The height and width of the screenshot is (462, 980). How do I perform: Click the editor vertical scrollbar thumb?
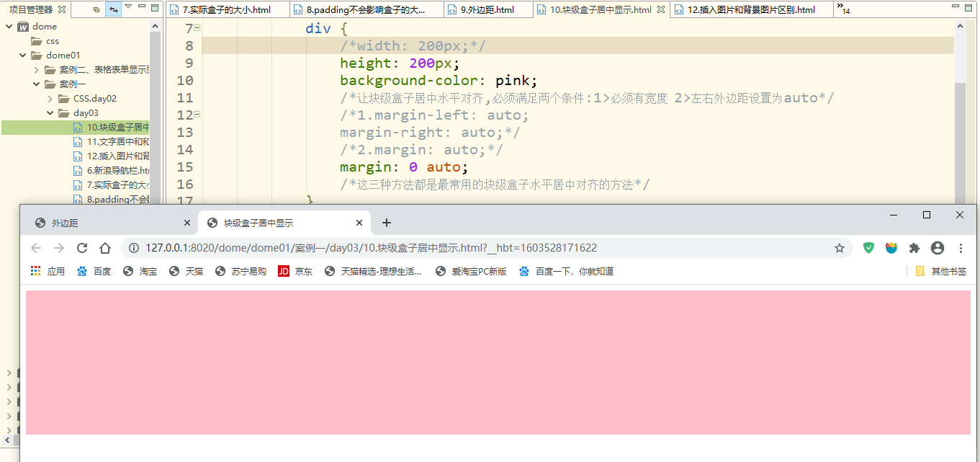tap(960, 144)
